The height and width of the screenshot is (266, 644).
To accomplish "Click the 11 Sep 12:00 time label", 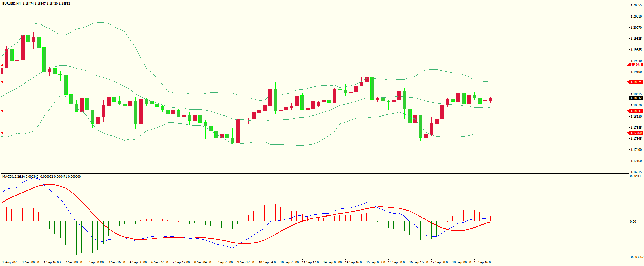I will pos(311,262).
